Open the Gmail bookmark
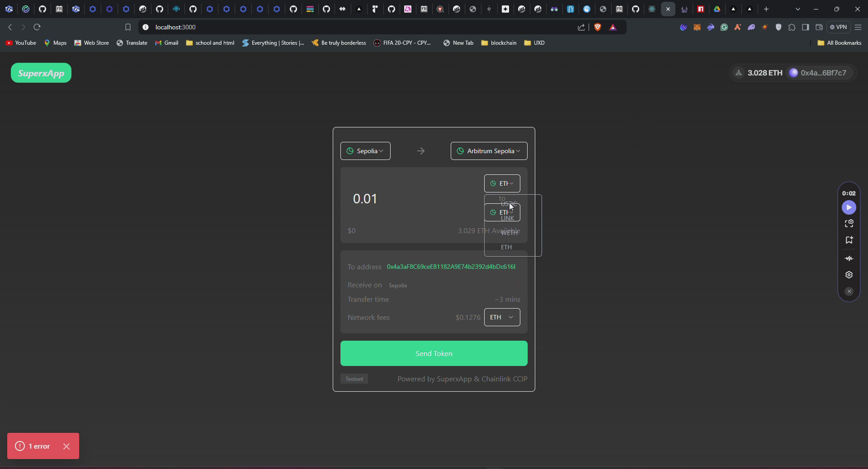The width and height of the screenshot is (868, 469). click(167, 43)
